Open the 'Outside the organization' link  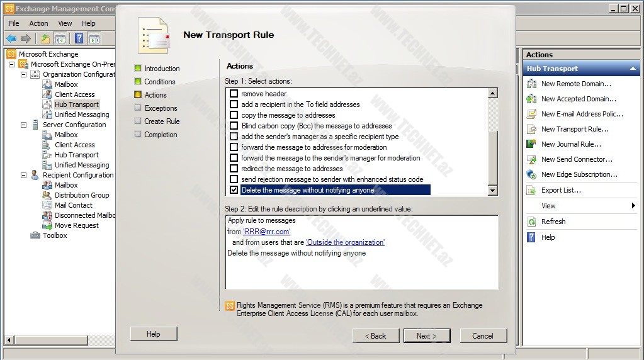[346, 242]
